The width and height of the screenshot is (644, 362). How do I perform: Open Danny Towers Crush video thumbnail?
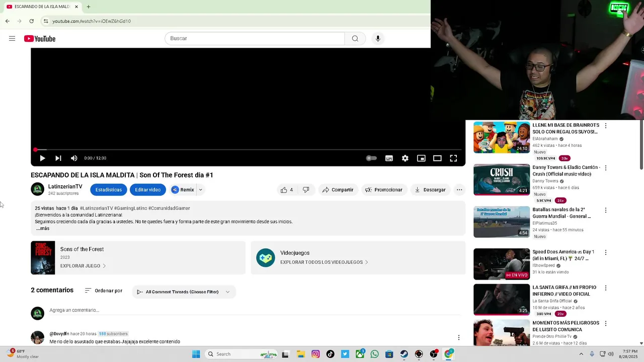(502, 179)
